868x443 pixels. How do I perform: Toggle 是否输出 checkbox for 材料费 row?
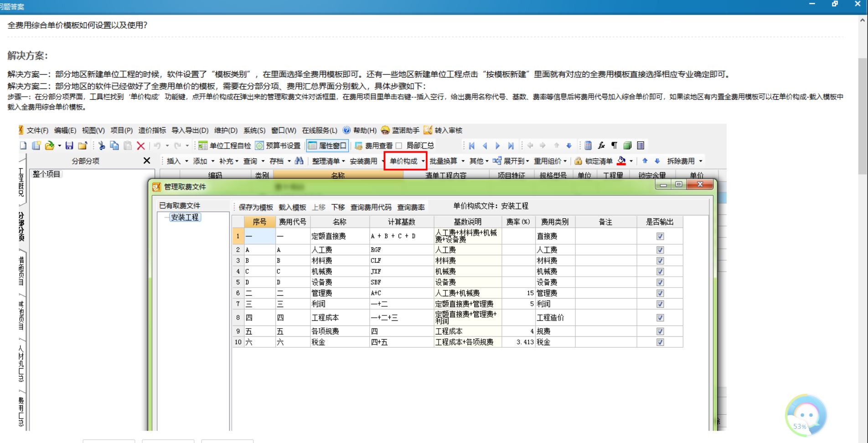(x=660, y=261)
